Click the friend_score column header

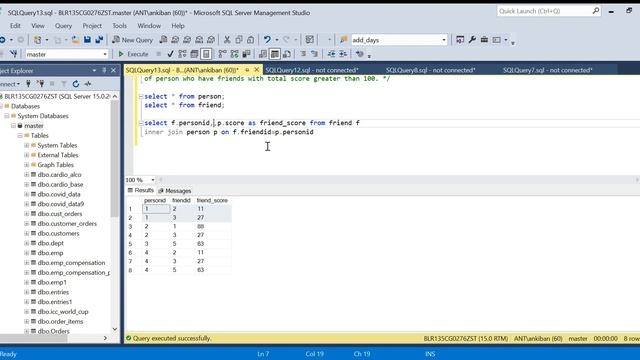coord(212,200)
